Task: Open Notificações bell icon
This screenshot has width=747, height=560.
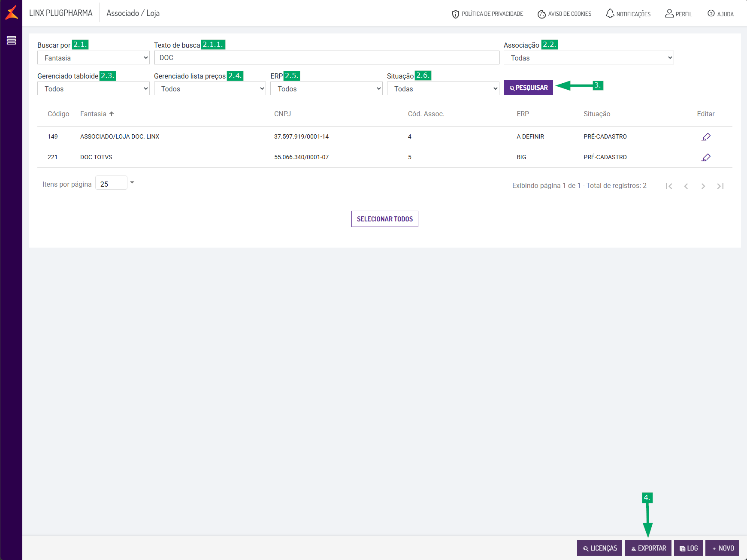Action: pyautogui.click(x=628, y=14)
